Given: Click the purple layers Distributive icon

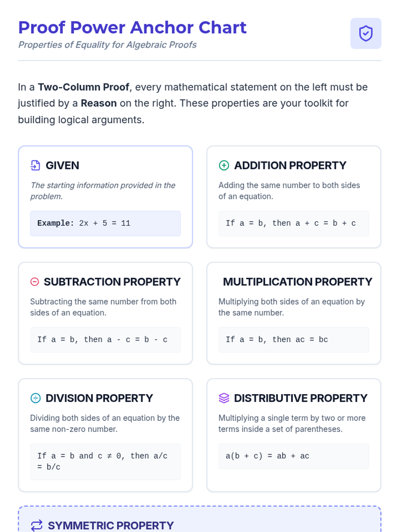Looking at the screenshot, I should click(x=224, y=398).
